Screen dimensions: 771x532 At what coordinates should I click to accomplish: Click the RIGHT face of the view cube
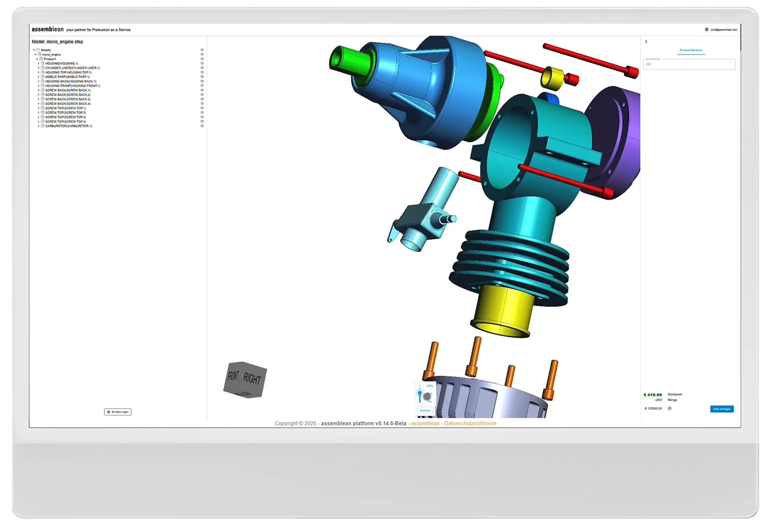[x=252, y=378]
